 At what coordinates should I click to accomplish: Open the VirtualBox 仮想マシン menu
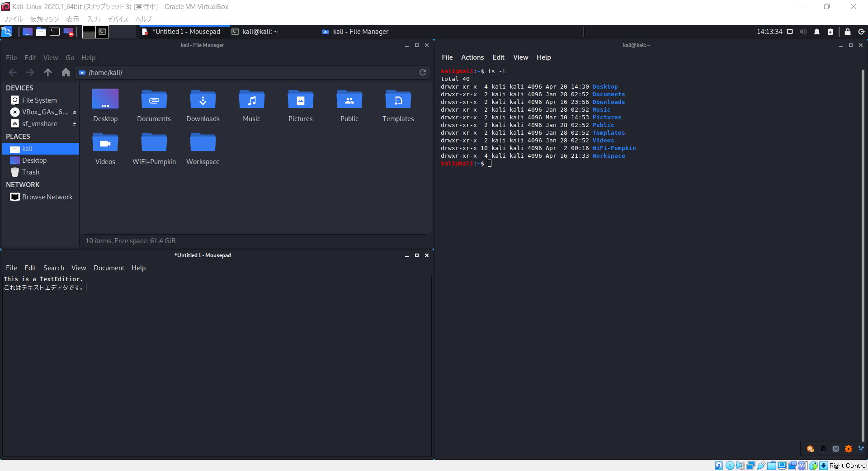(x=44, y=19)
